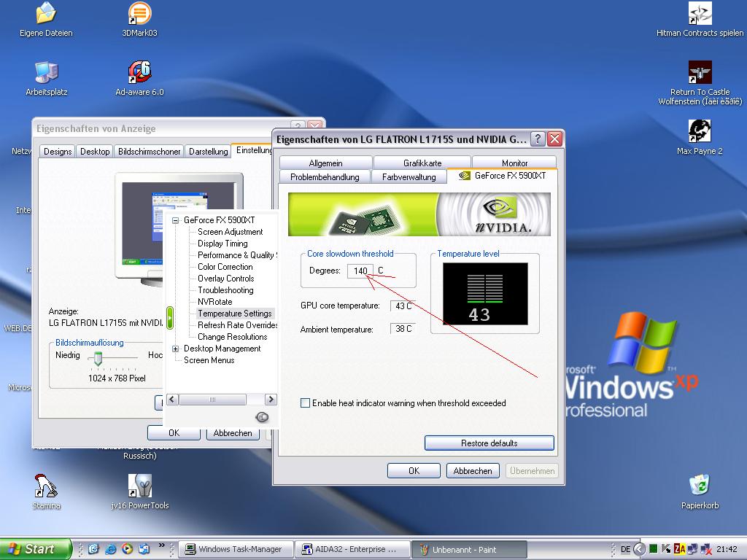The image size is (747, 560).
Task: Click Restore defaults button
Action: (x=489, y=443)
